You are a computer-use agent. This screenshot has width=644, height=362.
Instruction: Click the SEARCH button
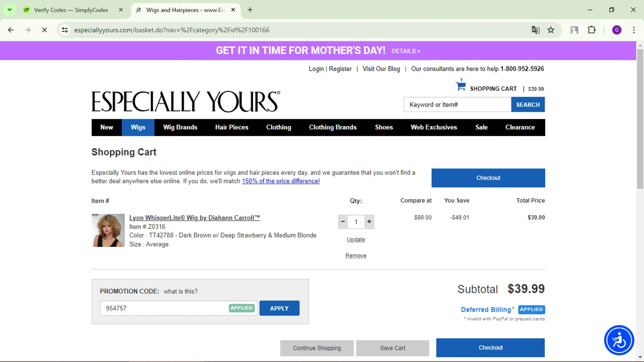tap(528, 104)
